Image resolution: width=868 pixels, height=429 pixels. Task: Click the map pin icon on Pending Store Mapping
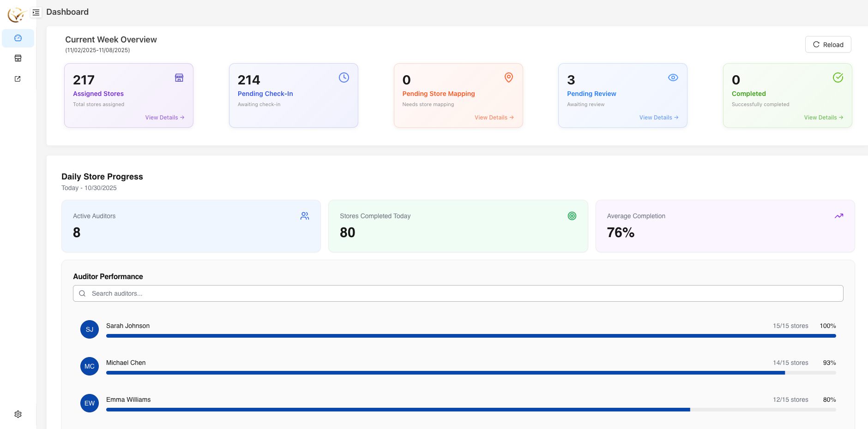pyautogui.click(x=508, y=77)
